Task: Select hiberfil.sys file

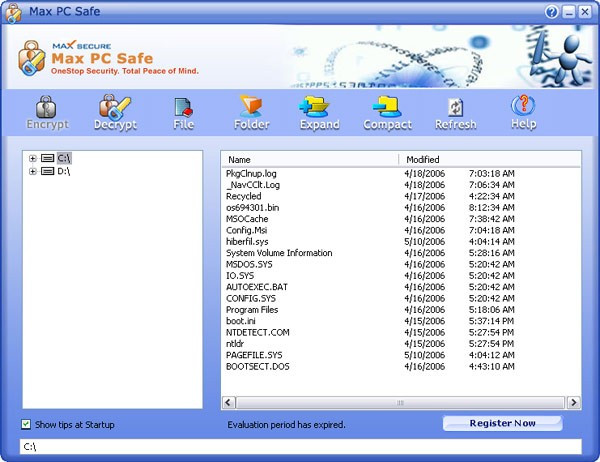Action: 247,242
